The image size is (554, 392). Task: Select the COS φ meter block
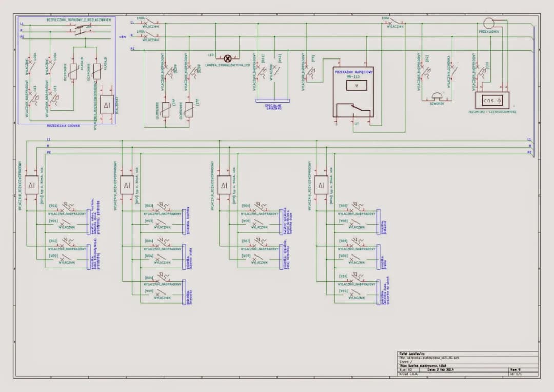(492, 101)
